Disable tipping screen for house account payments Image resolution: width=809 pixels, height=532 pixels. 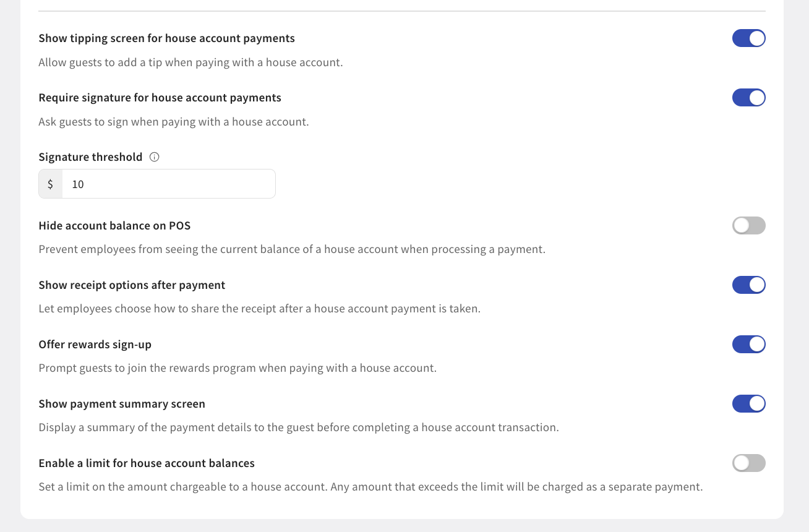click(x=749, y=38)
